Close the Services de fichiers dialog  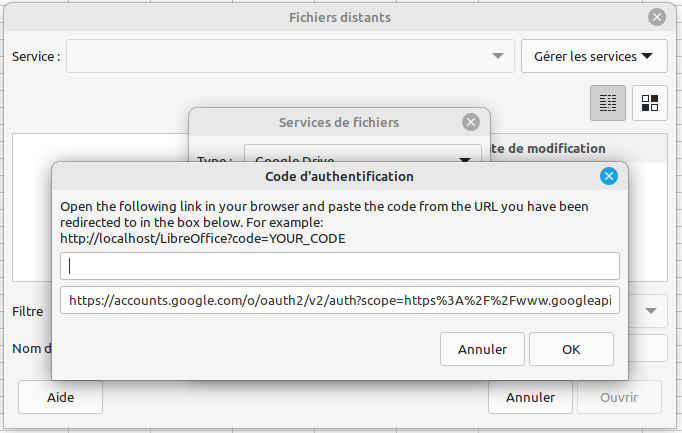pos(471,122)
